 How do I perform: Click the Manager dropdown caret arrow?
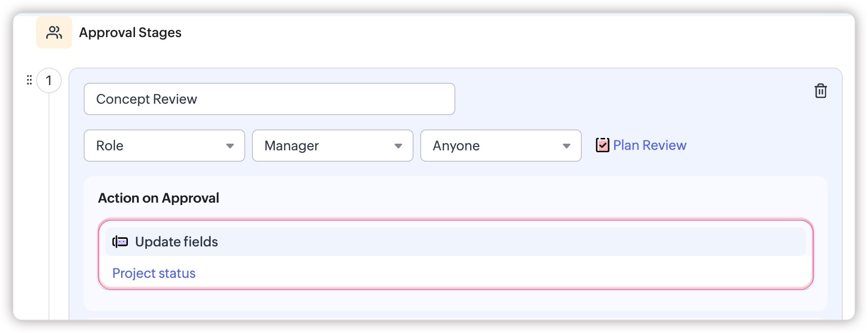pos(398,146)
